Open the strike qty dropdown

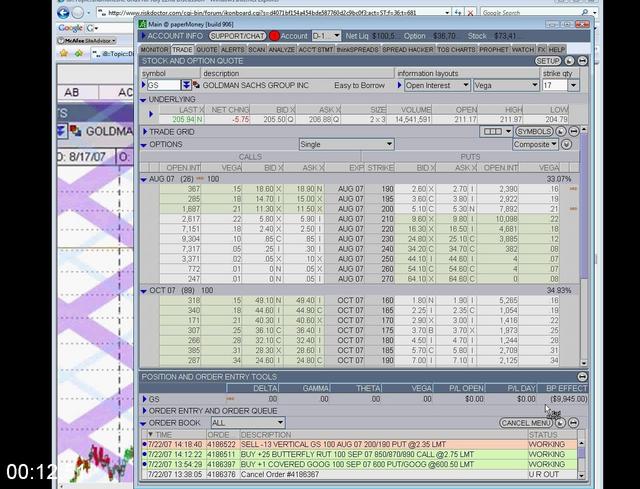pyautogui.click(x=573, y=85)
